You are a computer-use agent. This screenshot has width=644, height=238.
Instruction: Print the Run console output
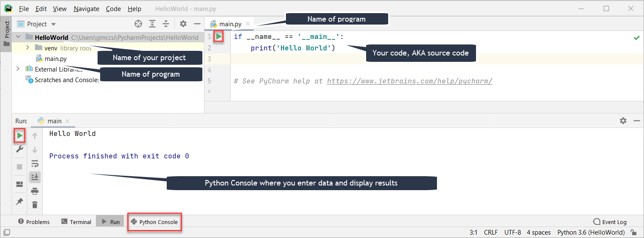click(x=35, y=191)
